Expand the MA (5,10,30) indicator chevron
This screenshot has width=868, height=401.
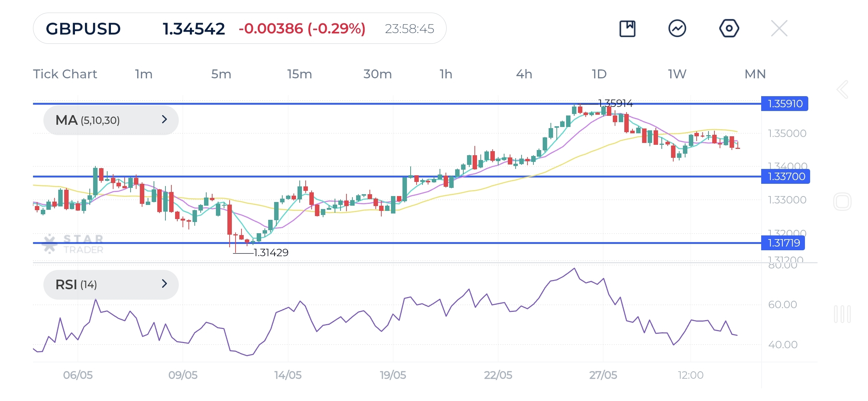164,120
